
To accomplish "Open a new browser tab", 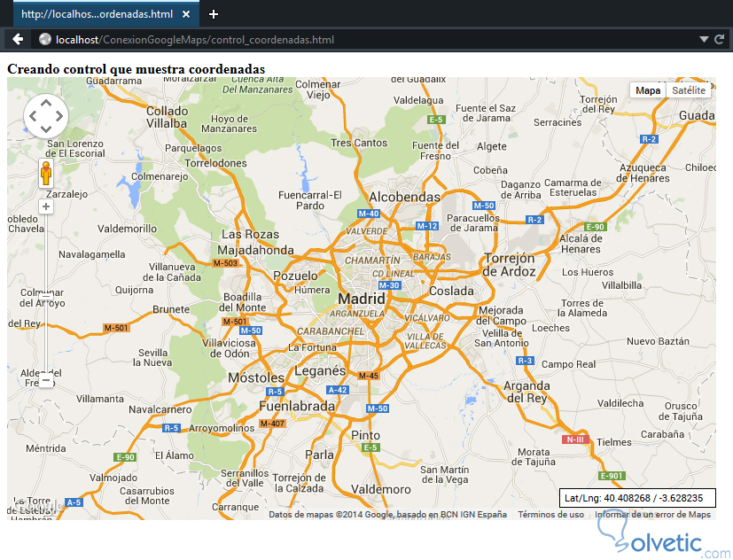I will (214, 14).
